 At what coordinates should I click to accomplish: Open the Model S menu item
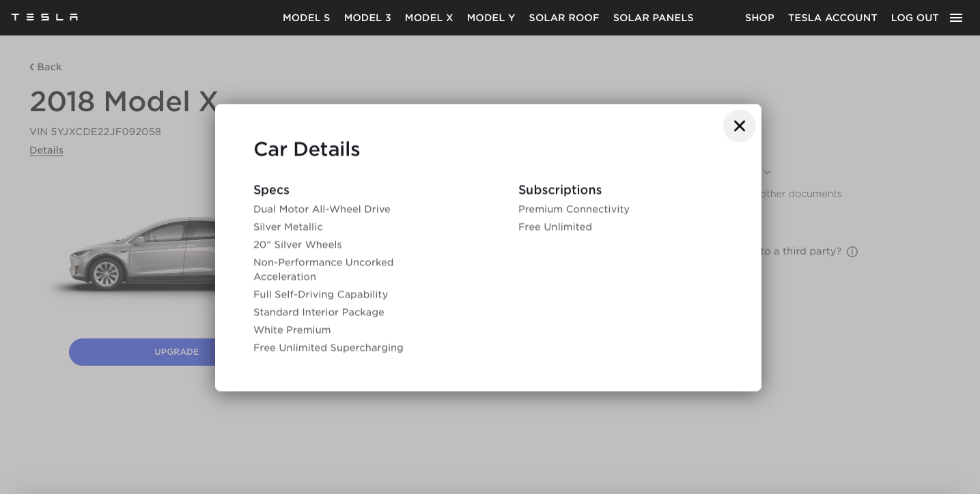point(307,18)
